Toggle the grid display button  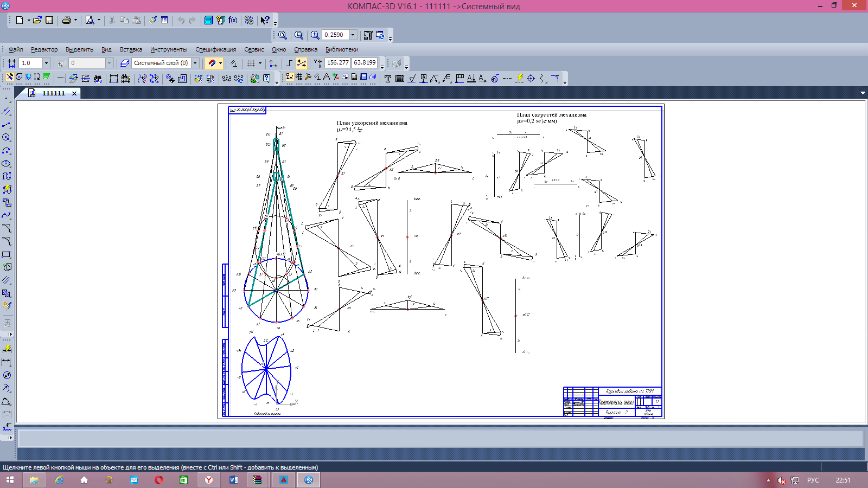pyautogui.click(x=251, y=63)
